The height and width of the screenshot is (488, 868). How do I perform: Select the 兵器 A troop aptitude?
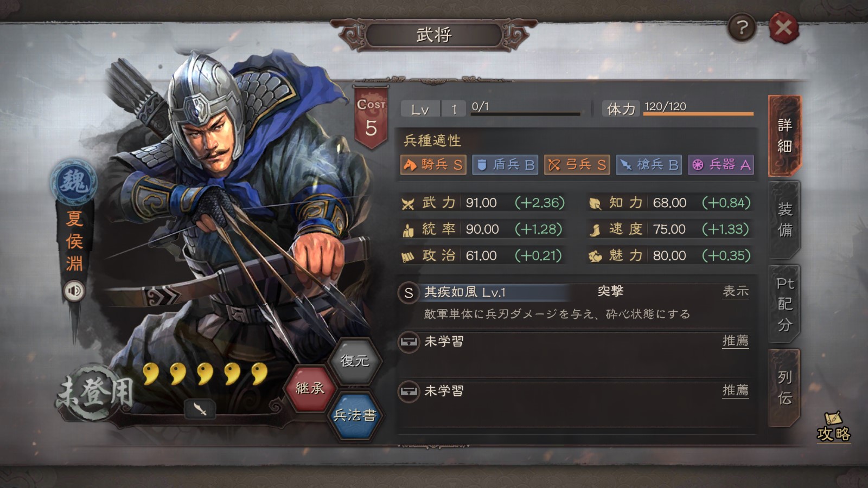click(721, 165)
